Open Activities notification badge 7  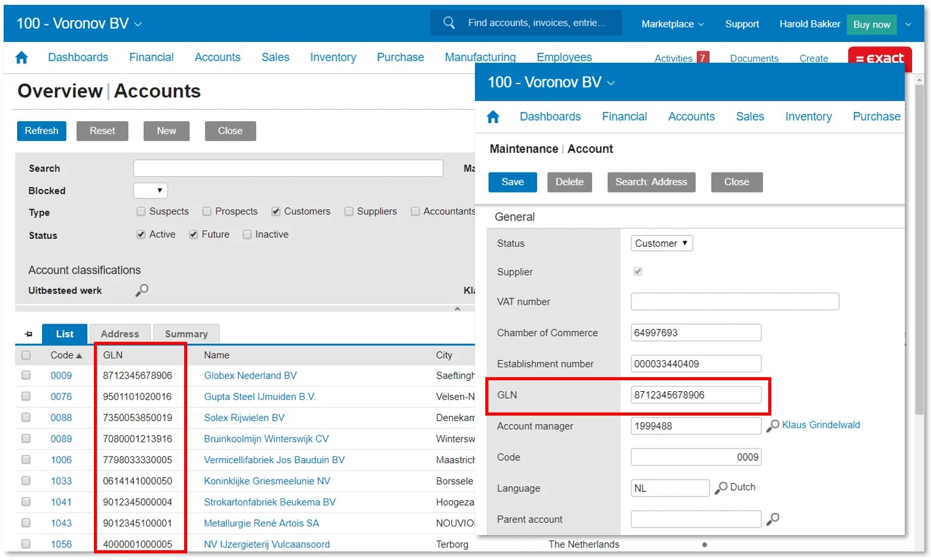702,58
